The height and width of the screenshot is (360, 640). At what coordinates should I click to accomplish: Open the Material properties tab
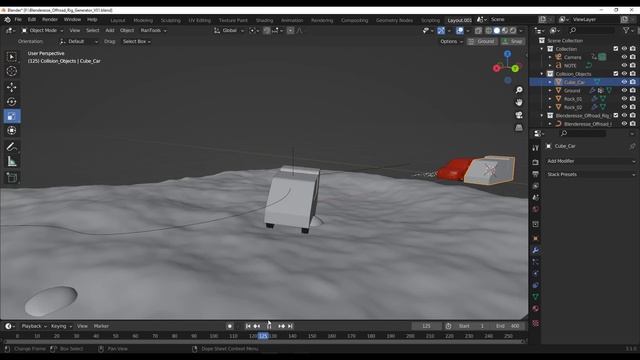coord(536,309)
